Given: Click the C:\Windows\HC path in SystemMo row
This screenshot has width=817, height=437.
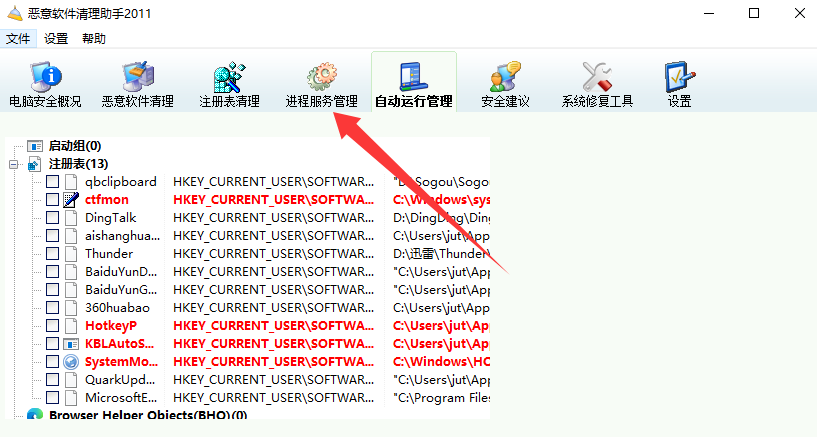Looking at the screenshot, I should (441, 361).
